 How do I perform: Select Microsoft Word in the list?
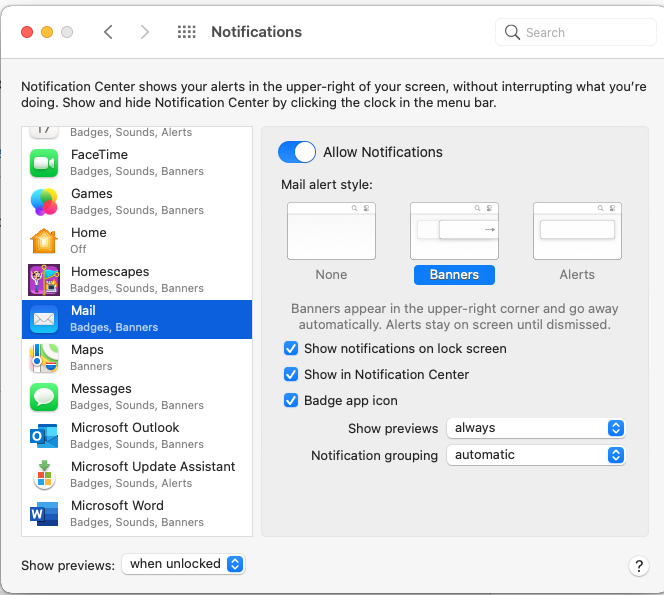click(x=137, y=514)
